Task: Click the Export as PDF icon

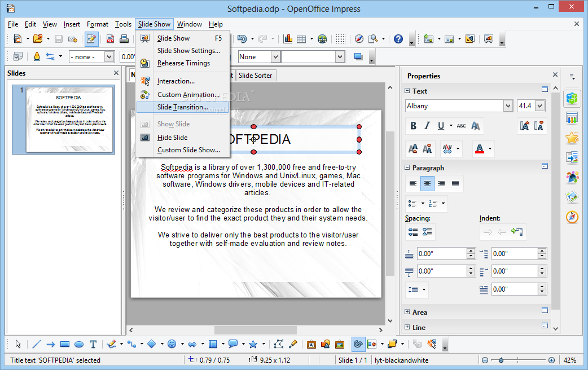Action: (110, 38)
